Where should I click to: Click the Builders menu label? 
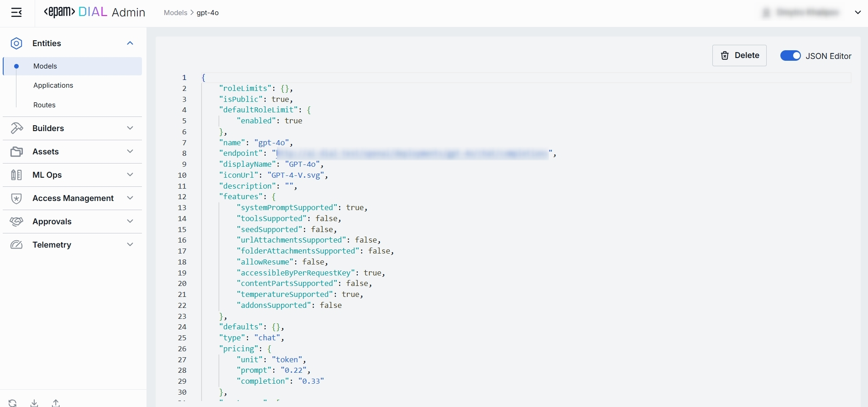(x=48, y=128)
